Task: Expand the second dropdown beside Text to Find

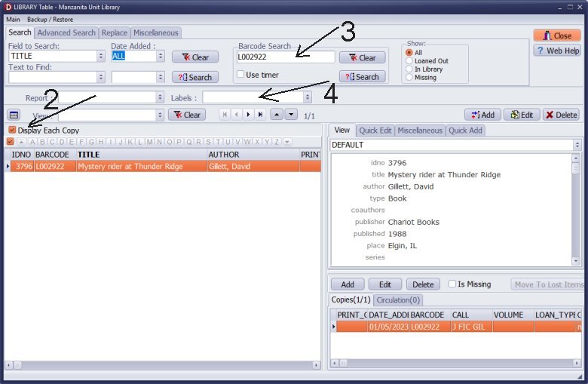Action: pyautogui.click(x=161, y=77)
